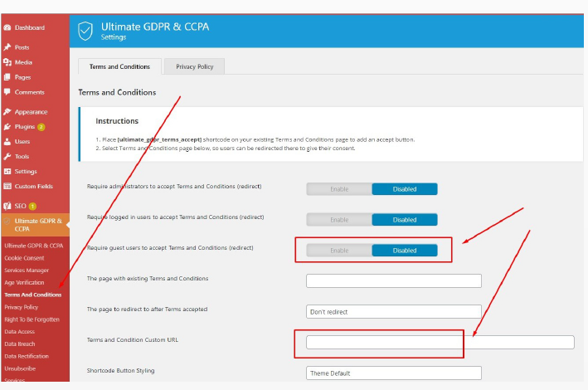The height and width of the screenshot is (390, 588).
Task: Click Disabled for logged in users requirement
Action: (405, 220)
